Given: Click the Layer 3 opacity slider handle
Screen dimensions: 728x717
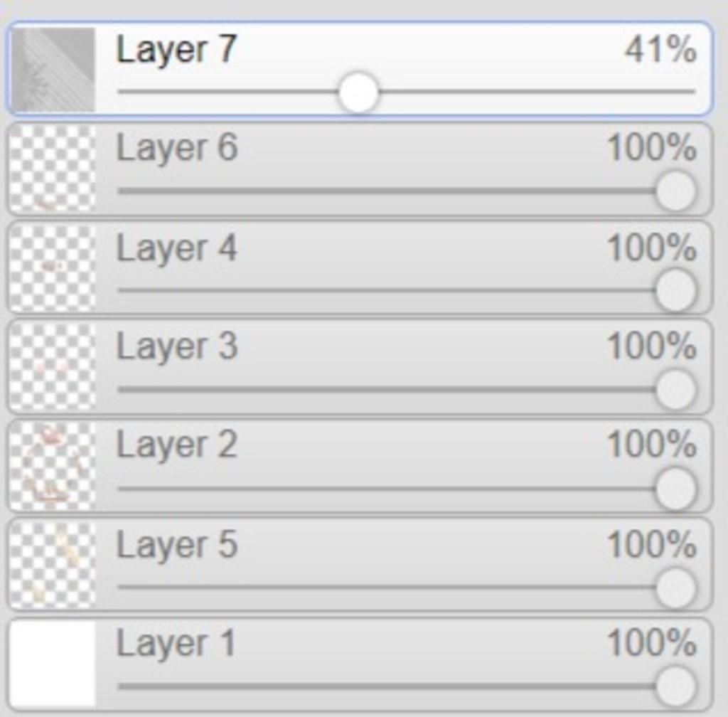Looking at the screenshot, I should pos(675,389).
